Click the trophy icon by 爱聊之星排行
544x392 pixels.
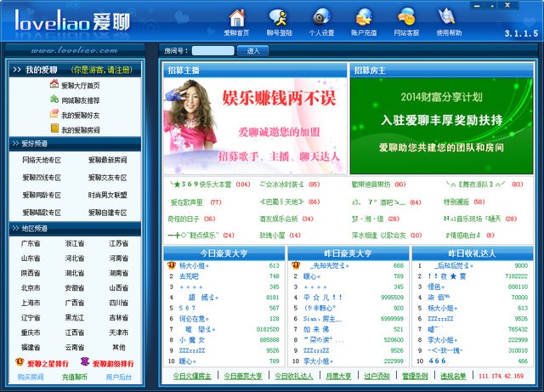[x=20, y=362]
